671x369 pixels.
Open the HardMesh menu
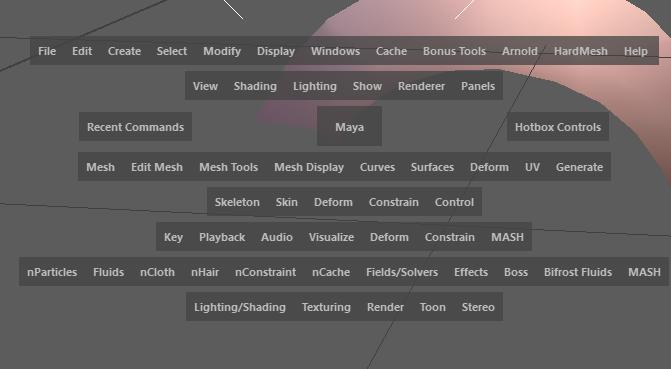coord(581,51)
